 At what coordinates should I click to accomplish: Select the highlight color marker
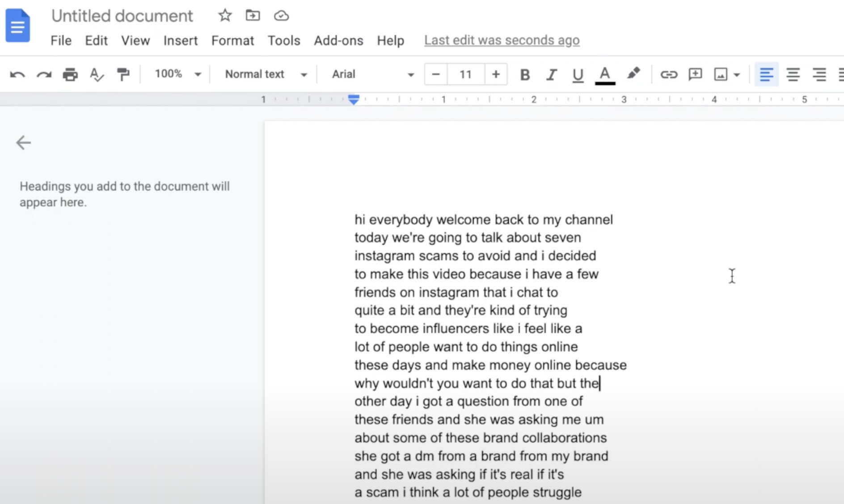633,74
